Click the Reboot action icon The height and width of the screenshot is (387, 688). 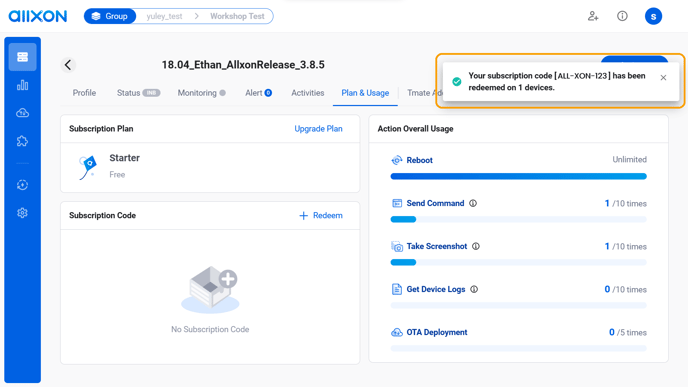click(397, 160)
